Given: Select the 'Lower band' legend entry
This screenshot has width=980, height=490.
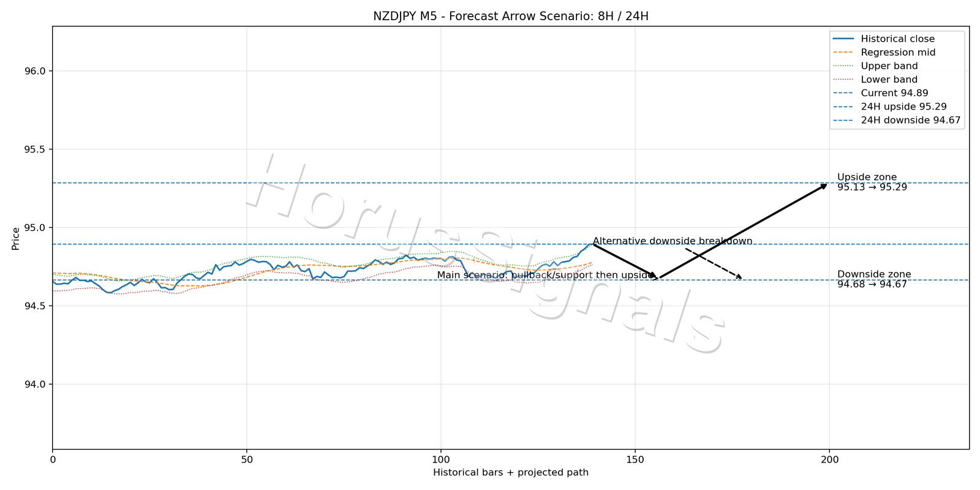Looking at the screenshot, I should 875,80.
